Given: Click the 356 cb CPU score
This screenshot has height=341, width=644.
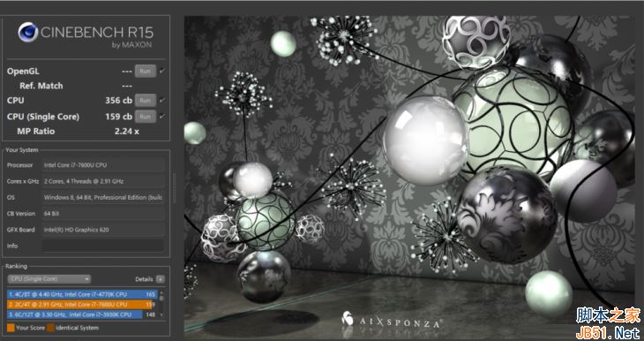Looking at the screenshot, I should click(x=119, y=101).
